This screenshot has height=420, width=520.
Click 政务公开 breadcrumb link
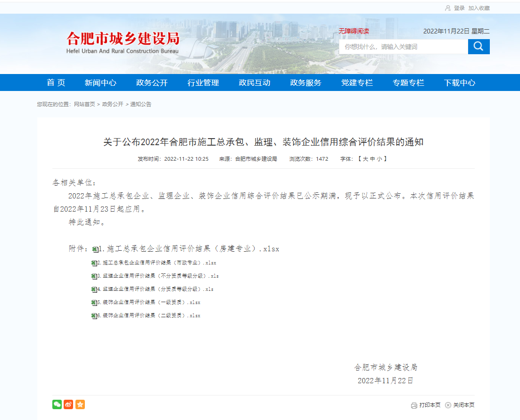click(x=112, y=104)
